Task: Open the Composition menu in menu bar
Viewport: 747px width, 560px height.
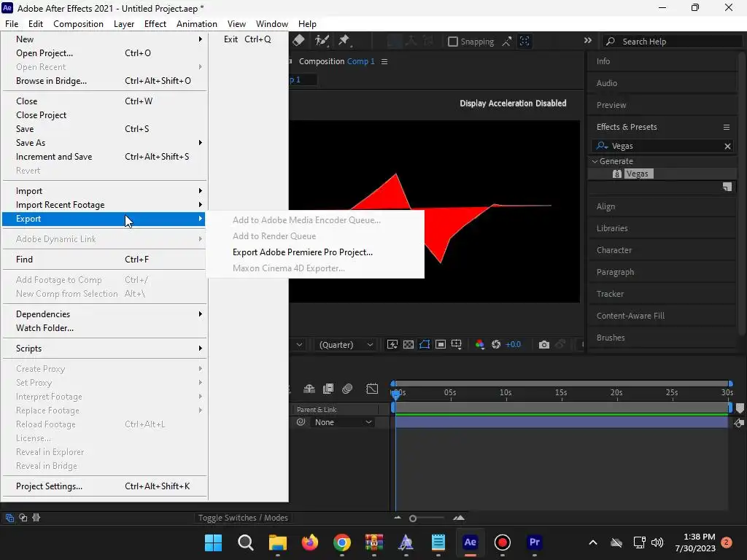Action: click(78, 24)
